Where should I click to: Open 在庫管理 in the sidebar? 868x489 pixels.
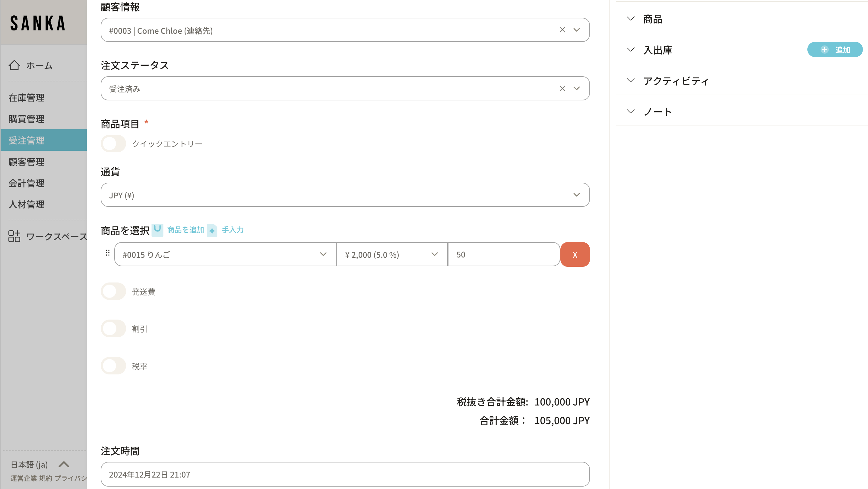coord(27,98)
